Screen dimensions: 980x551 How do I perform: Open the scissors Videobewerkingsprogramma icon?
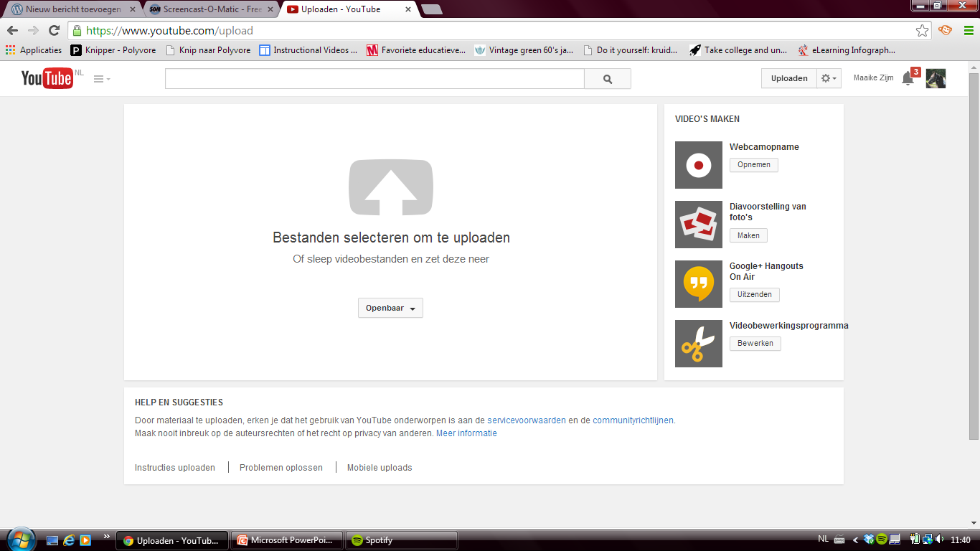click(698, 344)
